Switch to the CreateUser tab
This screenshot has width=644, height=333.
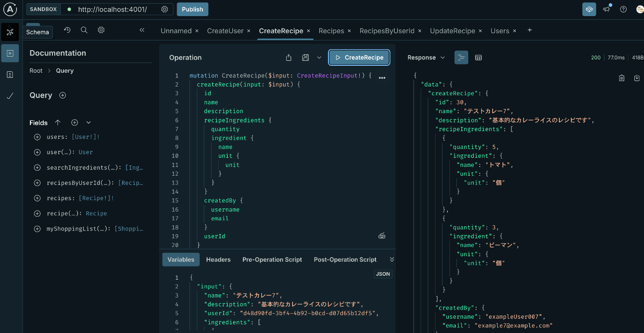pos(225,31)
